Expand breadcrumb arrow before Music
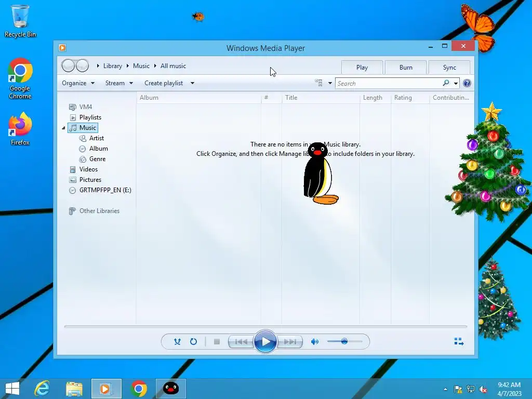Viewport: 532px width, 399px height. pyautogui.click(x=128, y=66)
